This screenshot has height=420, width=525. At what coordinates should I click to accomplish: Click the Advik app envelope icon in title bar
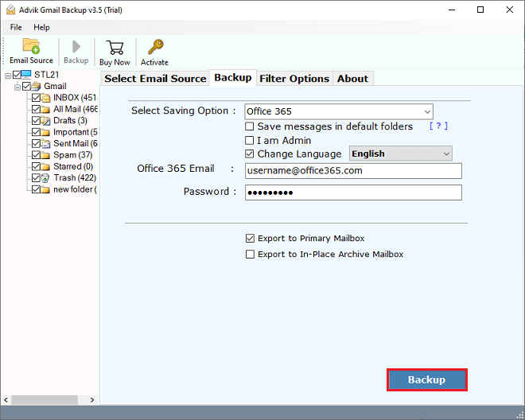tap(10, 10)
